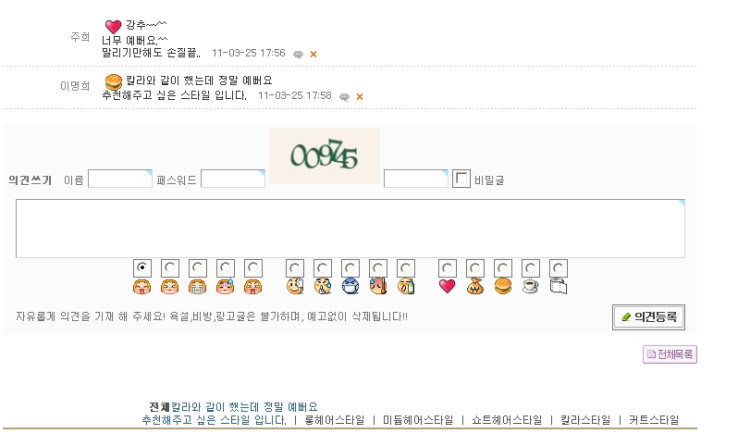Screen dimensions: 750x434
Task: Select the radio button above the heart emoticon
Action: (447, 268)
